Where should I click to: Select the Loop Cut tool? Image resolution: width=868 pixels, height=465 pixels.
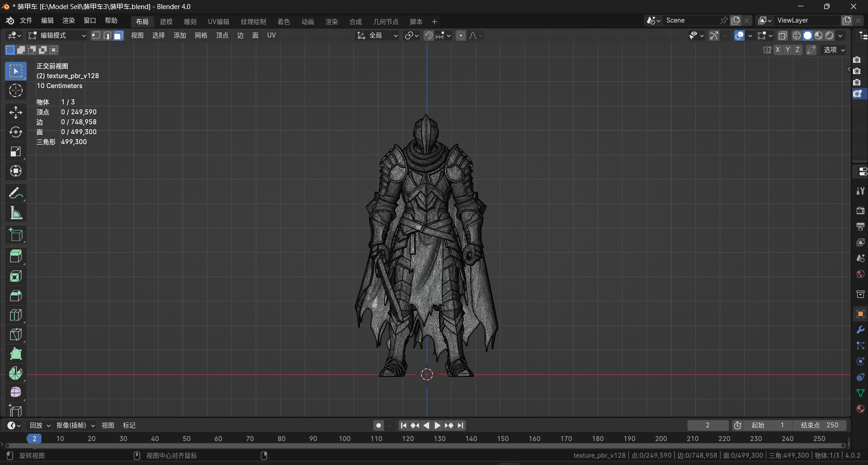[x=16, y=315]
